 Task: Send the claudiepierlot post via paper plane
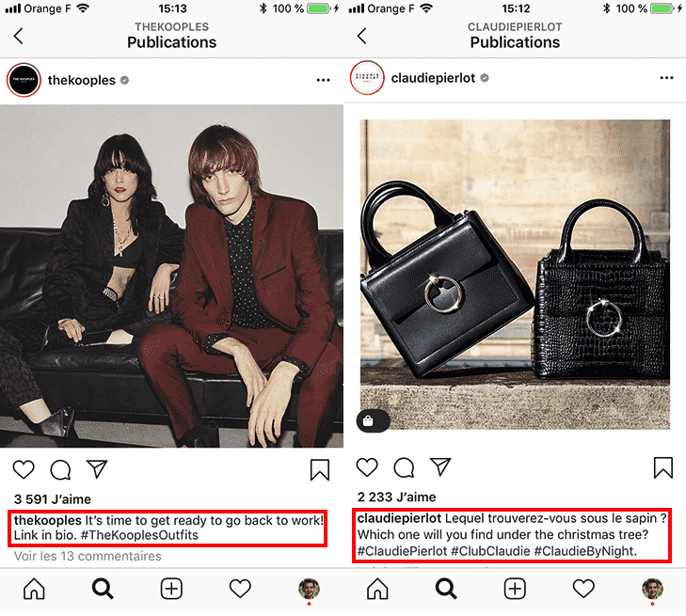[x=440, y=466]
